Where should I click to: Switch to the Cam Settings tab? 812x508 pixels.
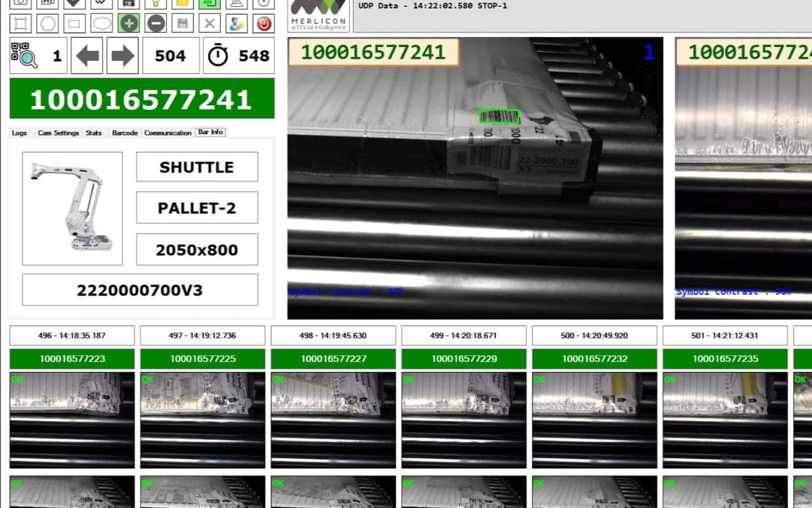pos(58,133)
